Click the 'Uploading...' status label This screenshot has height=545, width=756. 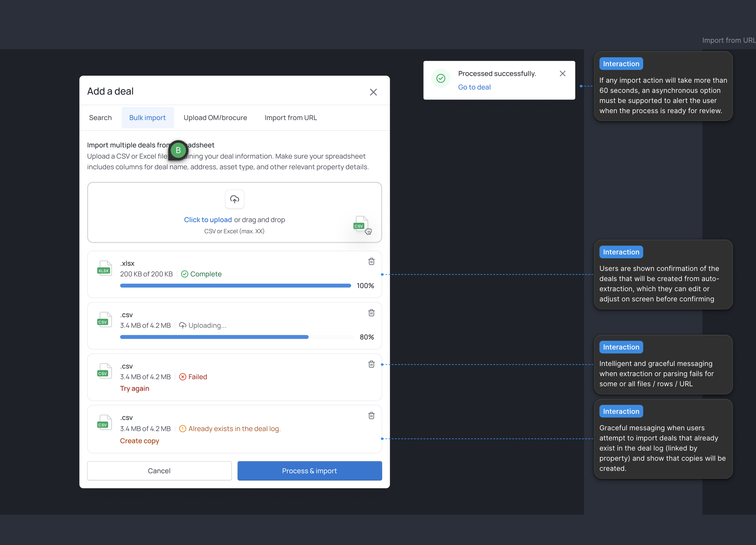pyautogui.click(x=207, y=325)
